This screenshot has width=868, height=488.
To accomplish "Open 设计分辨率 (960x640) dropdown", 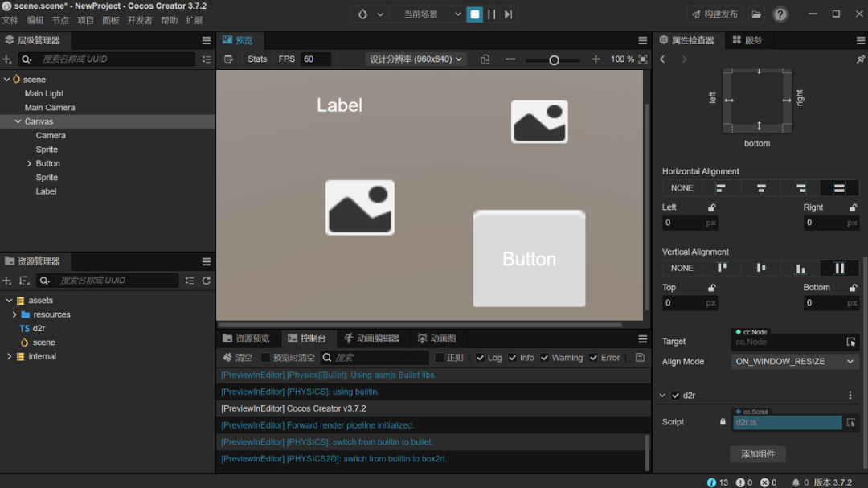I will [416, 59].
